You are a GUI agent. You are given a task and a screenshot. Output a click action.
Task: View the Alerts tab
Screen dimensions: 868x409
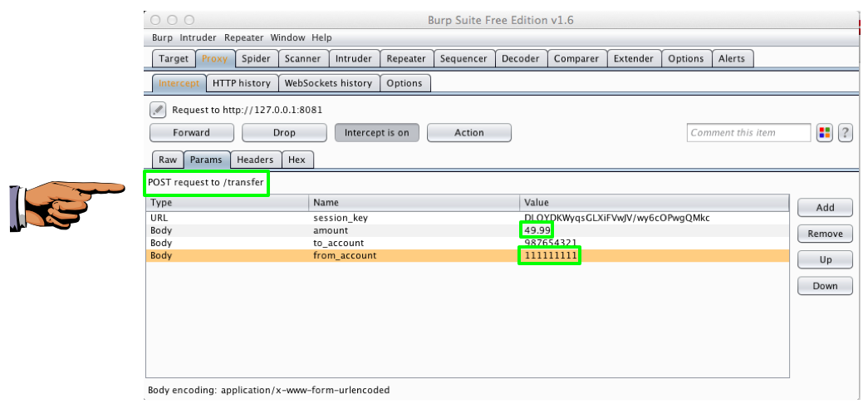click(732, 58)
